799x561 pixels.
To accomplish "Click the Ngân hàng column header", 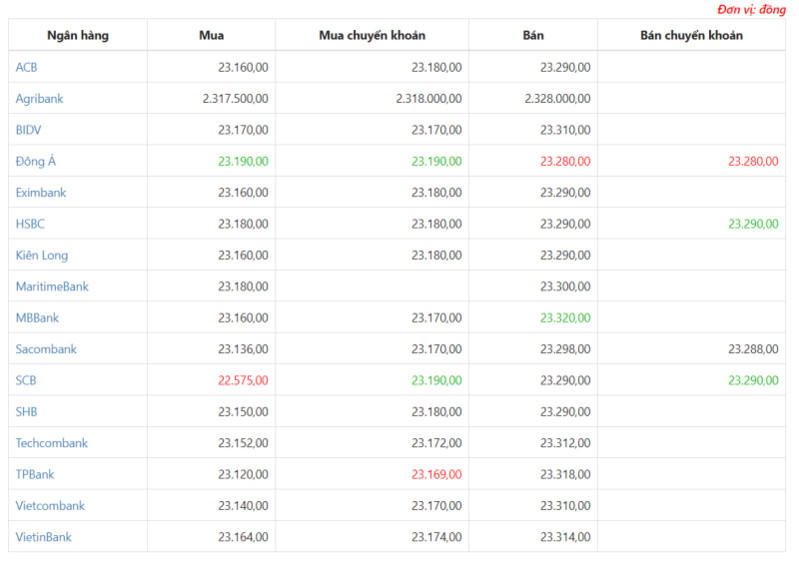I will click(78, 36).
